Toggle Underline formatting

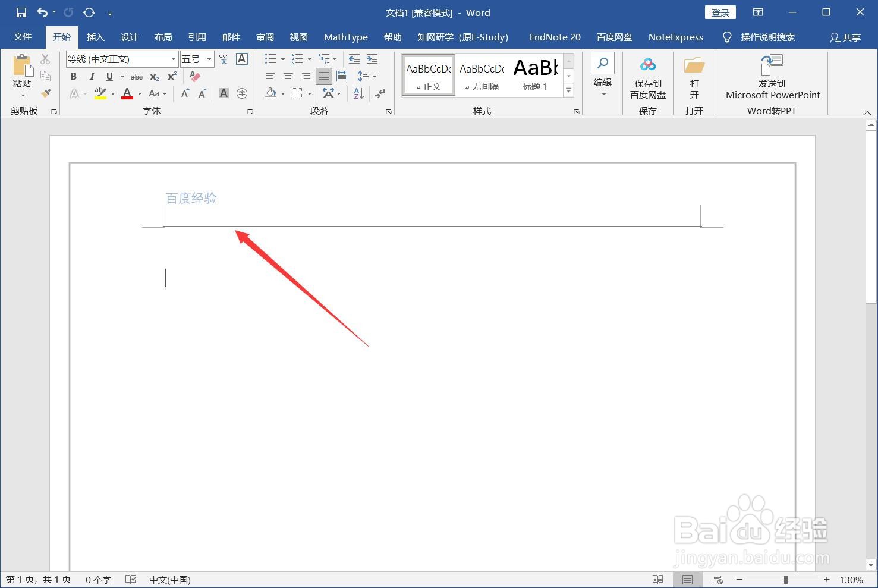(x=109, y=76)
